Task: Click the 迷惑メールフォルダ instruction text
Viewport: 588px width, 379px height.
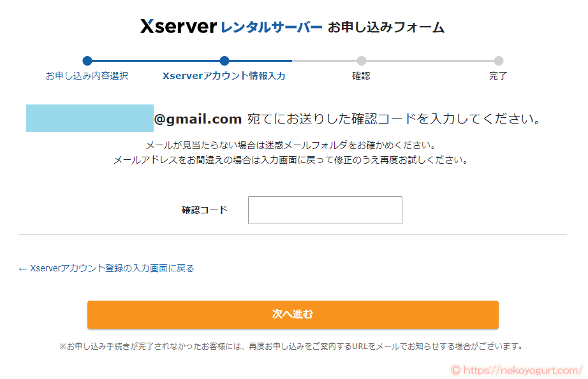Action: click(x=293, y=145)
